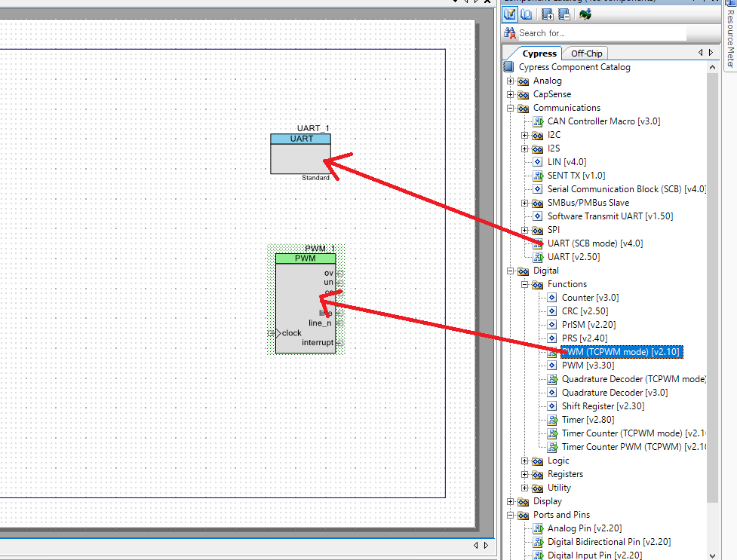
Task: Select the Counter [v3.0] component icon
Action: (552, 298)
